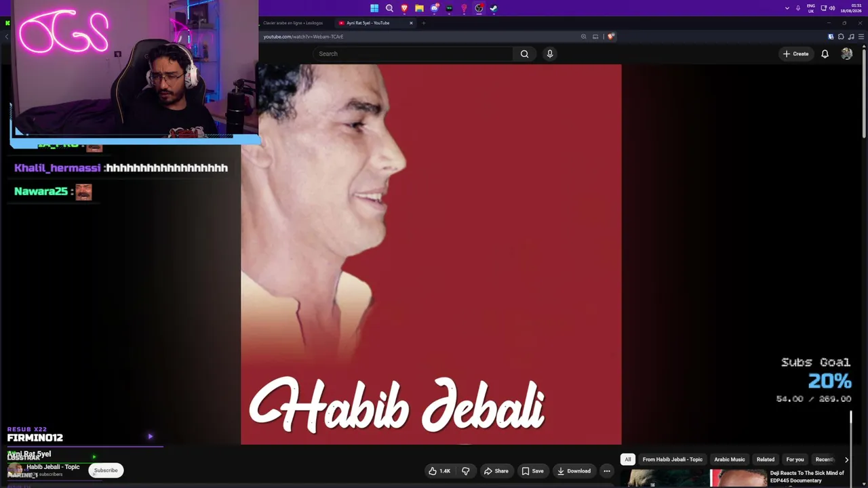868x488 pixels.
Task: Click the Habib Jebali video player
Action: tap(431, 254)
